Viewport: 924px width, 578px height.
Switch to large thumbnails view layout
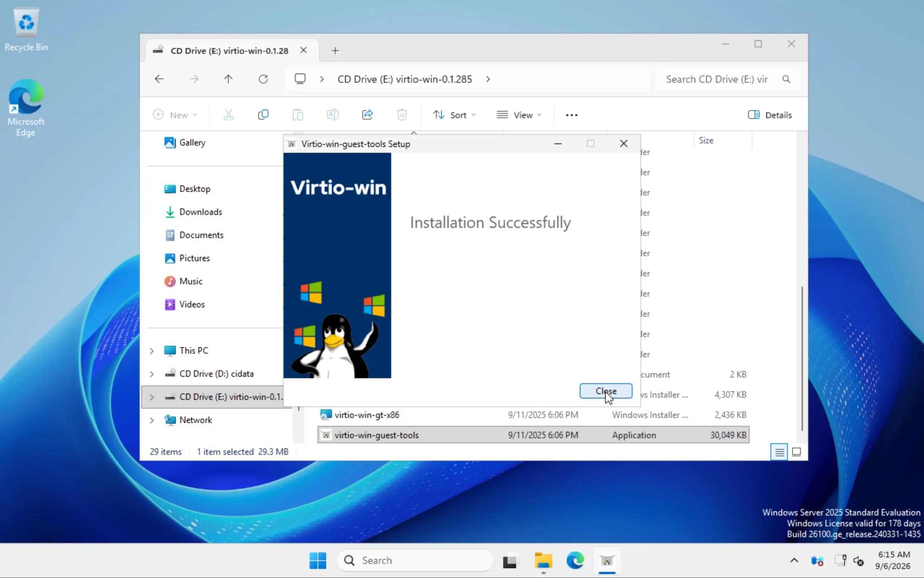pyautogui.click(x=796, y=452)
